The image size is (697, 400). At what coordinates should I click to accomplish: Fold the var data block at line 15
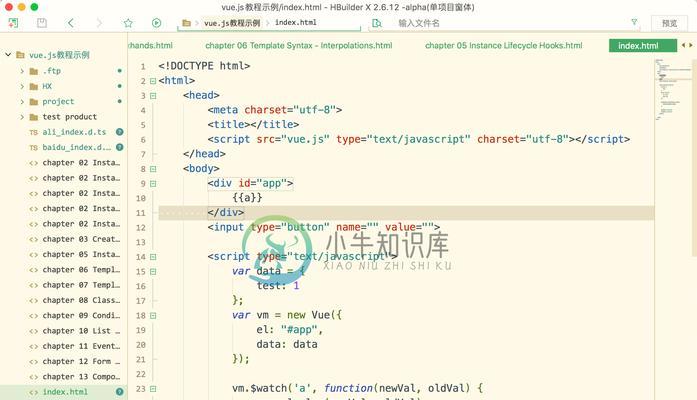pos(153,272)
